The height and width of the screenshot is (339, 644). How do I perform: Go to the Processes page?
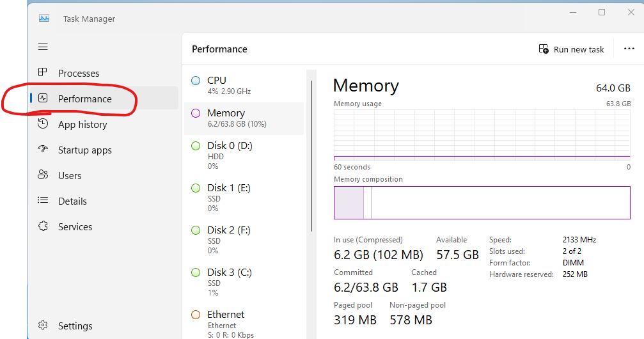pyautogui.click(x=104, y=73)
